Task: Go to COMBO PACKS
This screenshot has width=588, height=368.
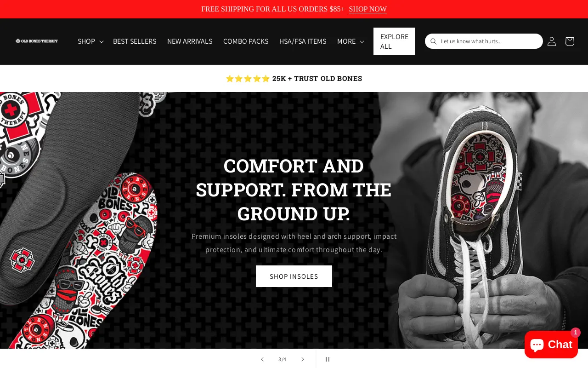Action: [x=246, y=41]
